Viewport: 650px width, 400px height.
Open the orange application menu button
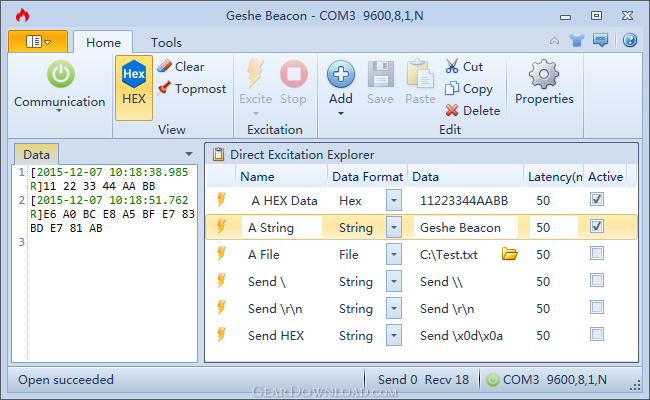(x=38, y=41)
